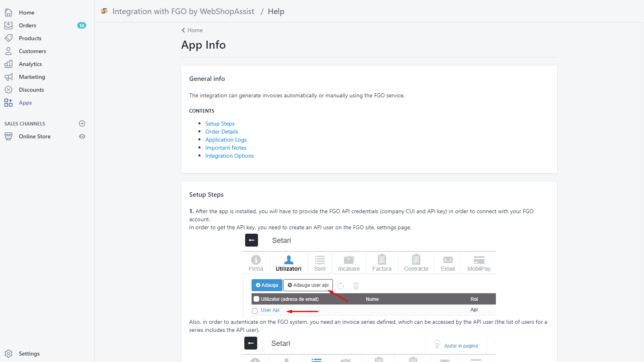Open the Order Details contents link

point(221,132)
